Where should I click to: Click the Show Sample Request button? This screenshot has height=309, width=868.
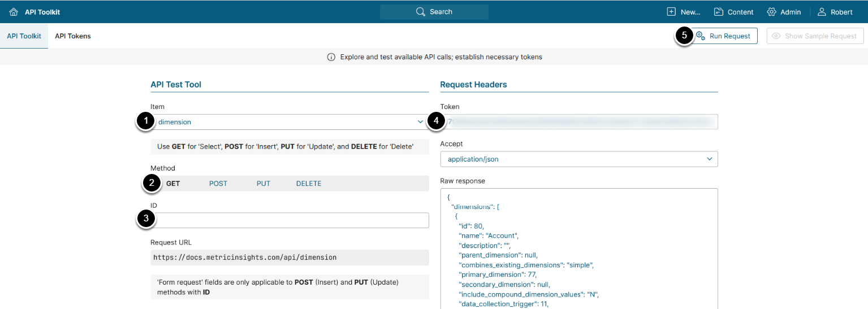click(x=815, y=36)
